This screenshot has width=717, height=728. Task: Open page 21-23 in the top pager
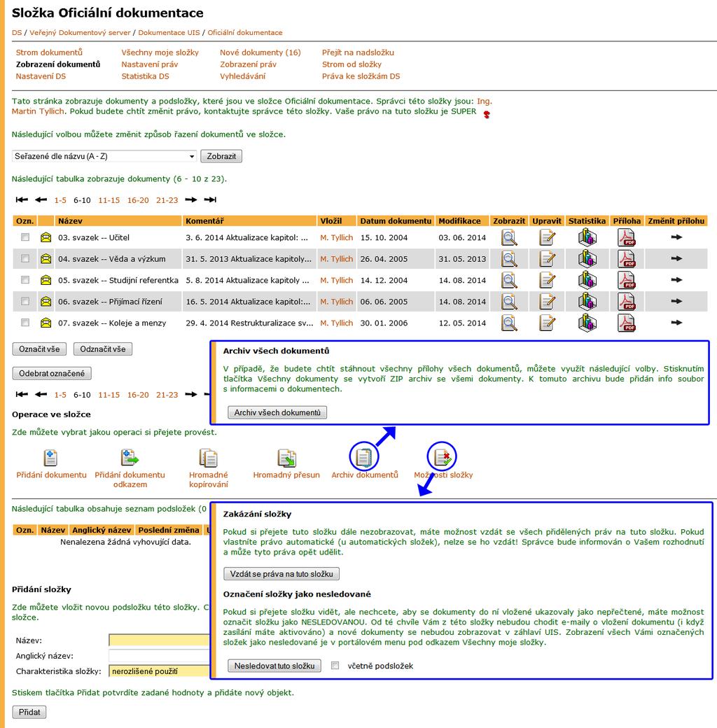(167, 200)
